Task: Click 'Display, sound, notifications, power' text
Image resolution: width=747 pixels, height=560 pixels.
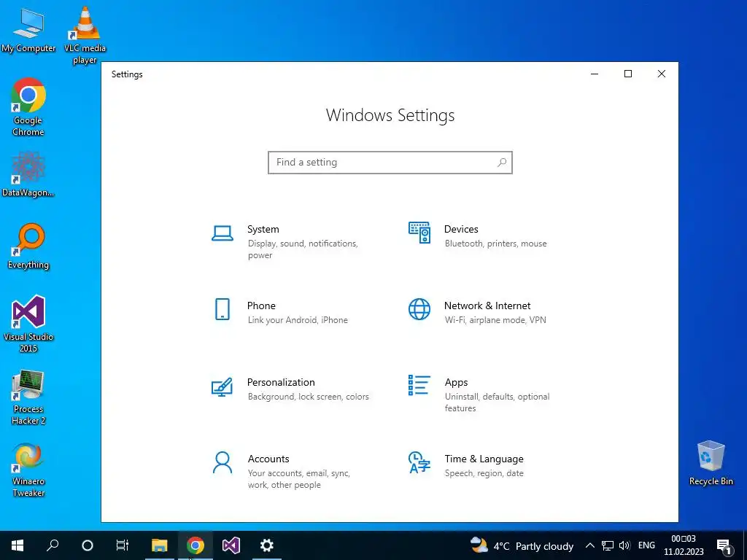Action: [x=303, y=249]
